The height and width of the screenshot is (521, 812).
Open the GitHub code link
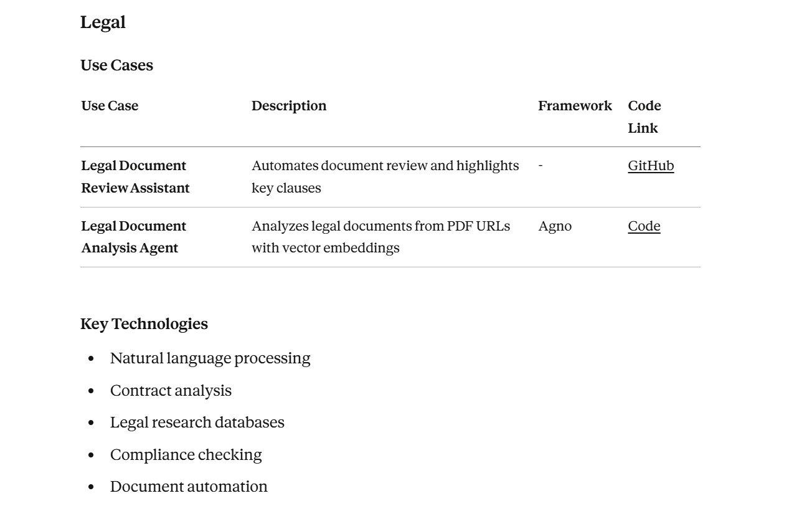(x=650, y=166)
